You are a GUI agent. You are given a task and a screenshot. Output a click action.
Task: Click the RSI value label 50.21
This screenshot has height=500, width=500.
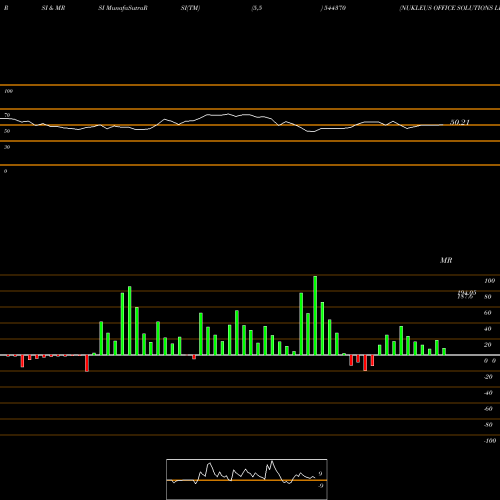click(x=460, y=122)
